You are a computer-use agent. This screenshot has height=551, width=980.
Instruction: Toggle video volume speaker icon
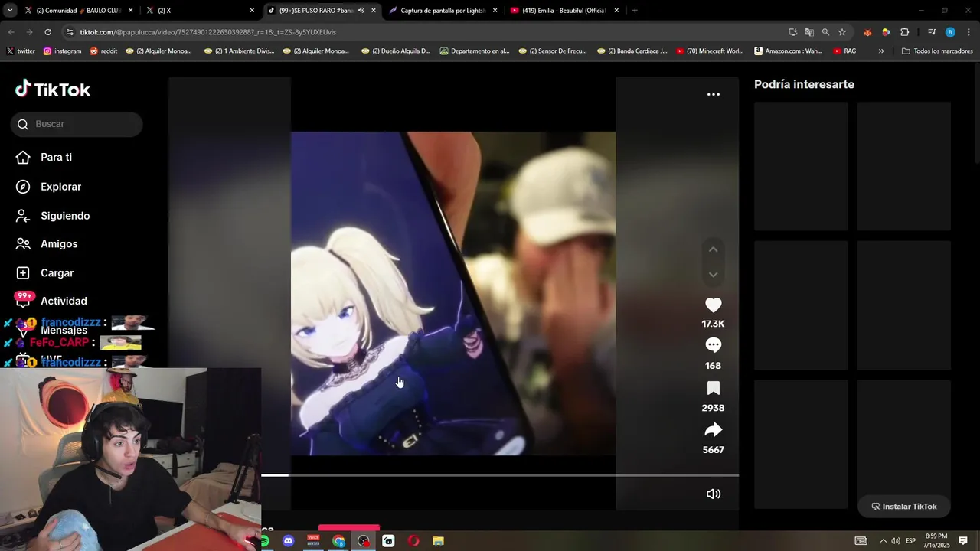click(x=713, y=494)
